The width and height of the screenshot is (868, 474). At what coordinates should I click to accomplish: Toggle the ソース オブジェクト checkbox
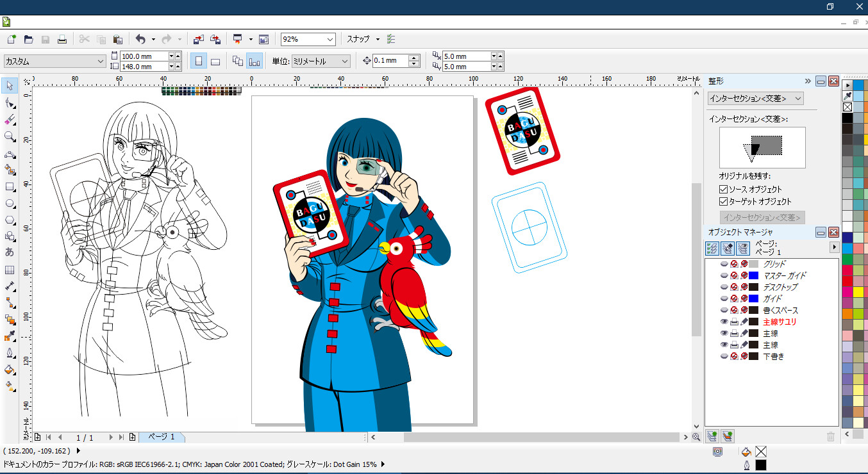pos(724,190)
